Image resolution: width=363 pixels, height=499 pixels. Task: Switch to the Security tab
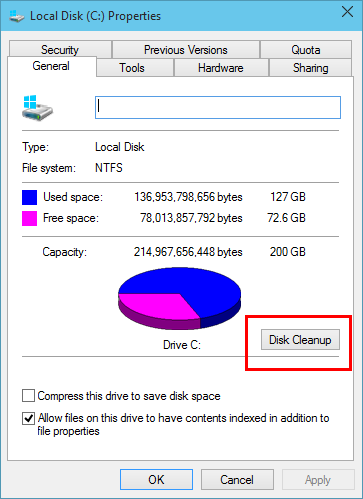tap(60, 49)
